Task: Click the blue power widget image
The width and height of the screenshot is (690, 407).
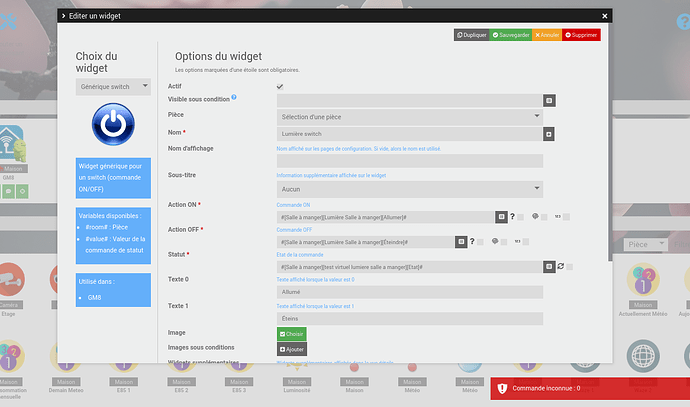Action: (113, 125)
